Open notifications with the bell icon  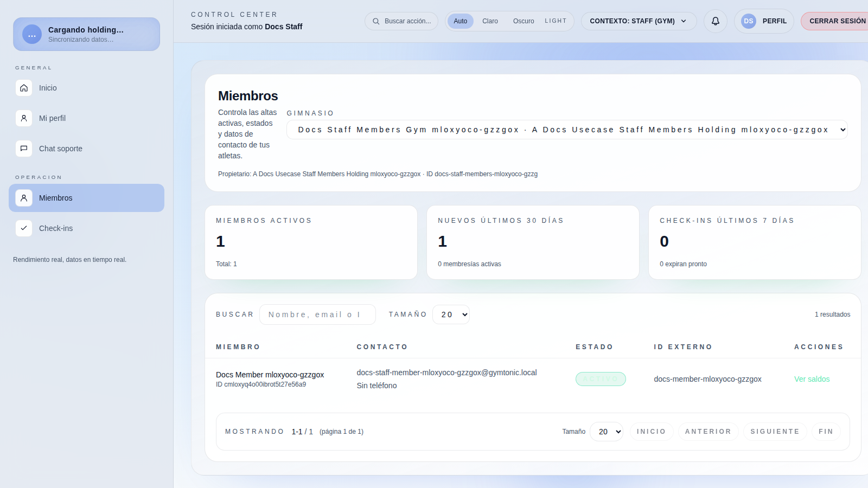click(x=715, y=21)
